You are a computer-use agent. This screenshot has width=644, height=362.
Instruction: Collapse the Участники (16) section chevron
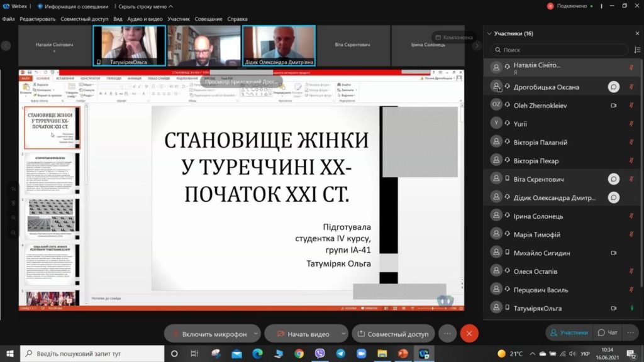[489, 34]
